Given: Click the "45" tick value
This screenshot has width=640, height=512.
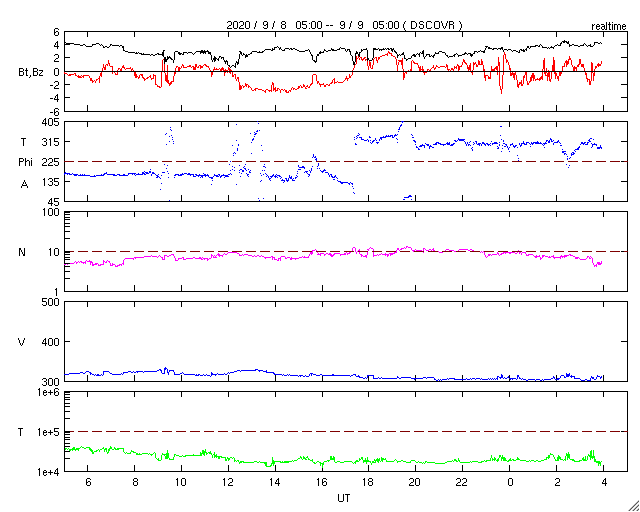Looking at the screenshot, I should 53,202.
